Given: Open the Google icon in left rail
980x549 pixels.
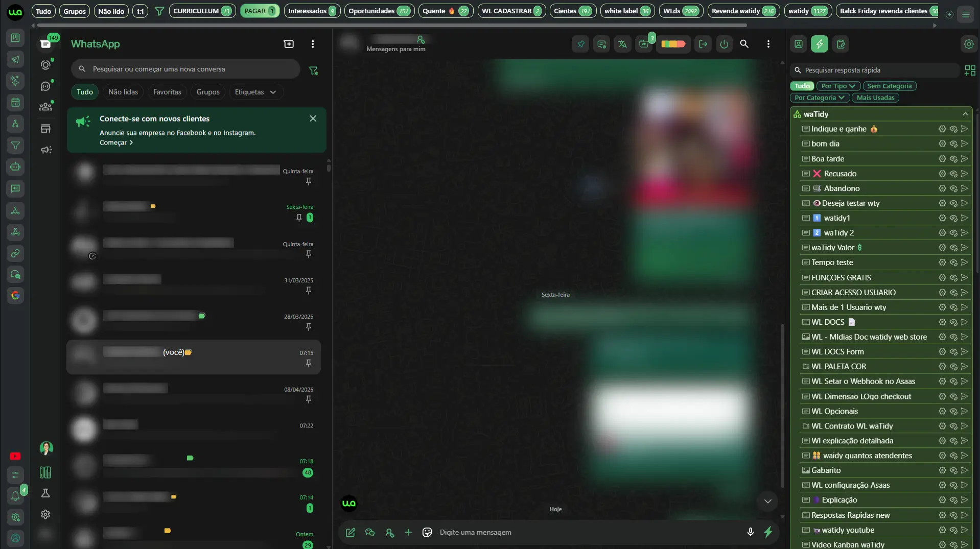Looking at the screenshot, I should click(x=15, y=295).
